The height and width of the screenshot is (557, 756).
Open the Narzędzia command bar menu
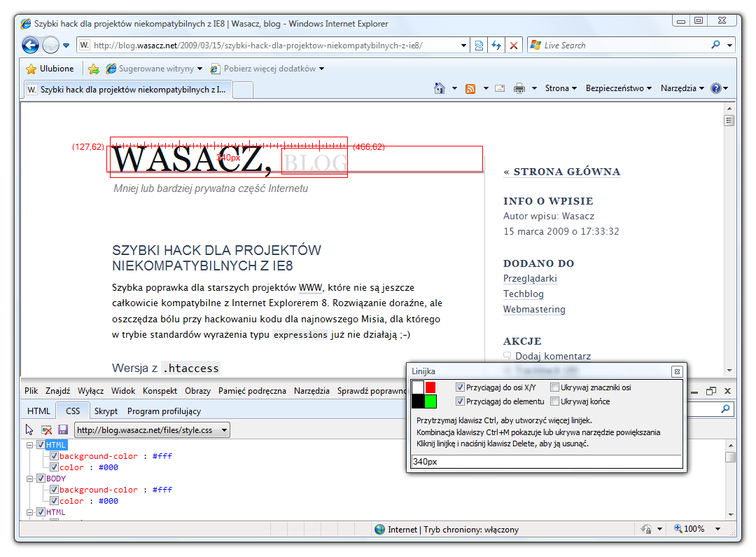[x=682, y=88]
